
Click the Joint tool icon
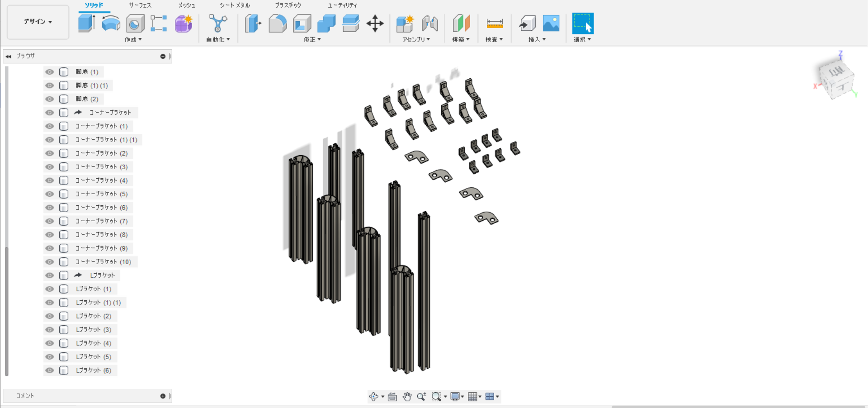[x=429, y=23]
